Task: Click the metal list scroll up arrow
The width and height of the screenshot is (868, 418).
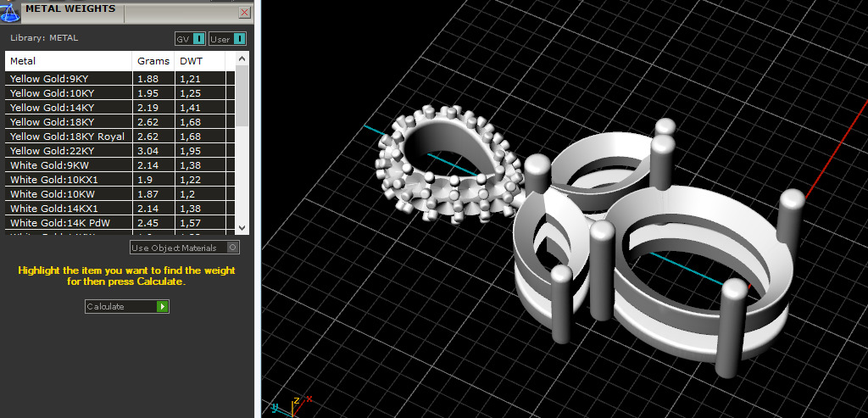Action: click(242, 59)
